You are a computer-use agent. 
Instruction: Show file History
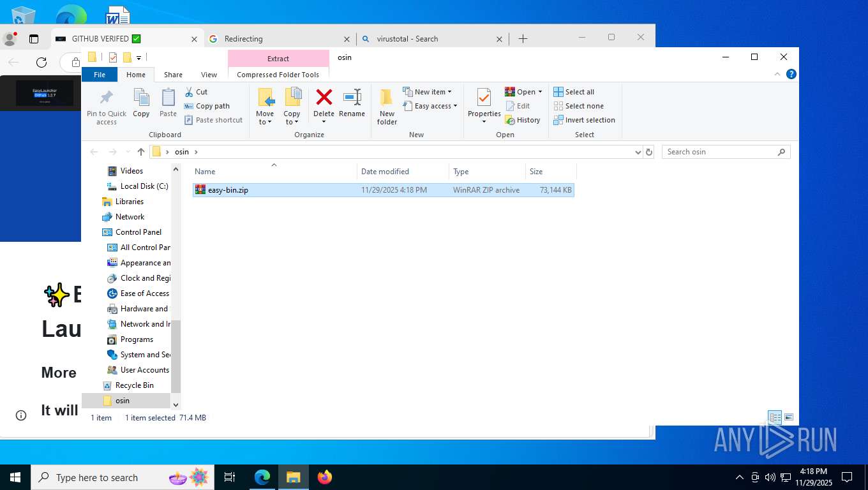coord(523,120)
